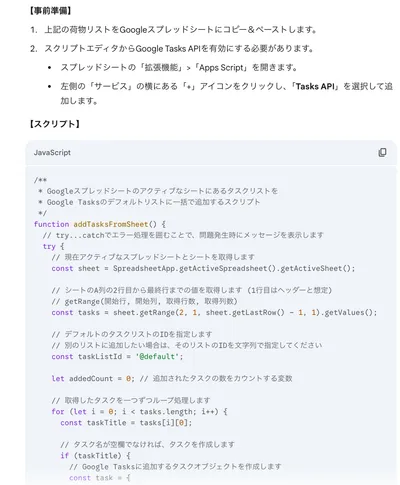
Task: Click the function addTasksFromSheet() line
Action: pyautogui.click(x=100, y=224)
